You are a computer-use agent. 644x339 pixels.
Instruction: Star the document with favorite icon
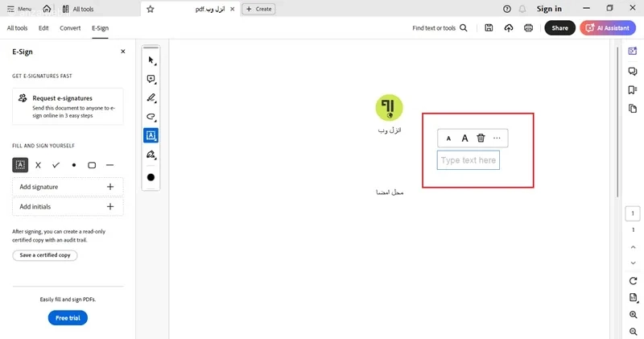pyautogui.click(x=151, y=9)
